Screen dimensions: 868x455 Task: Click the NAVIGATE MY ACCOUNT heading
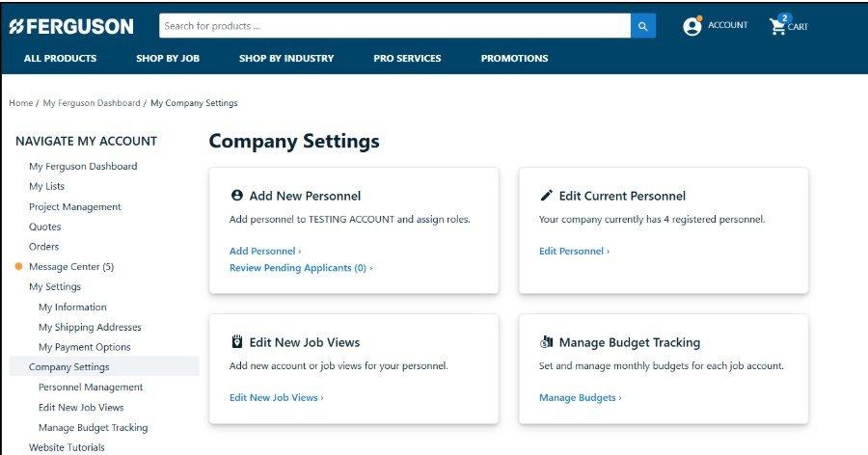coord(87,141)
